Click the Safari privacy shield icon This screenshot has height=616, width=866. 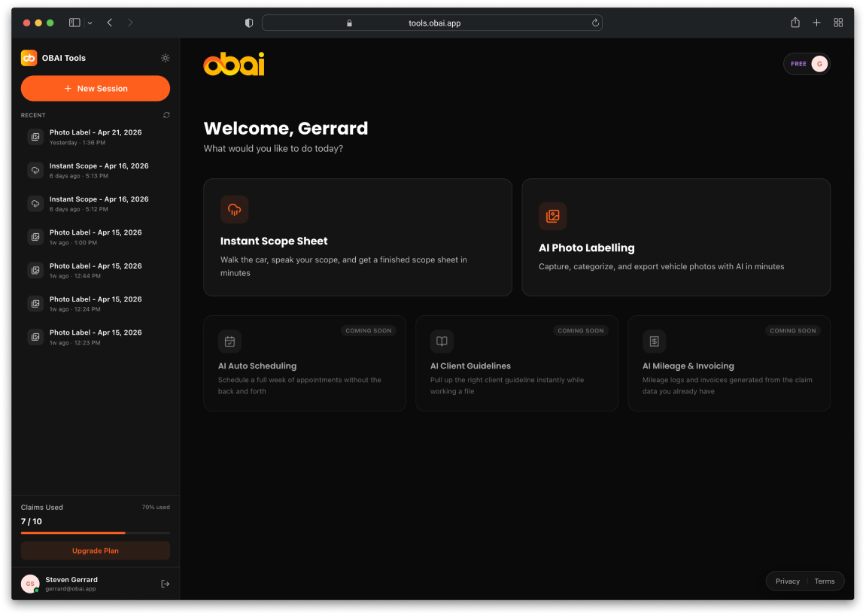click(x=249, y=23)
